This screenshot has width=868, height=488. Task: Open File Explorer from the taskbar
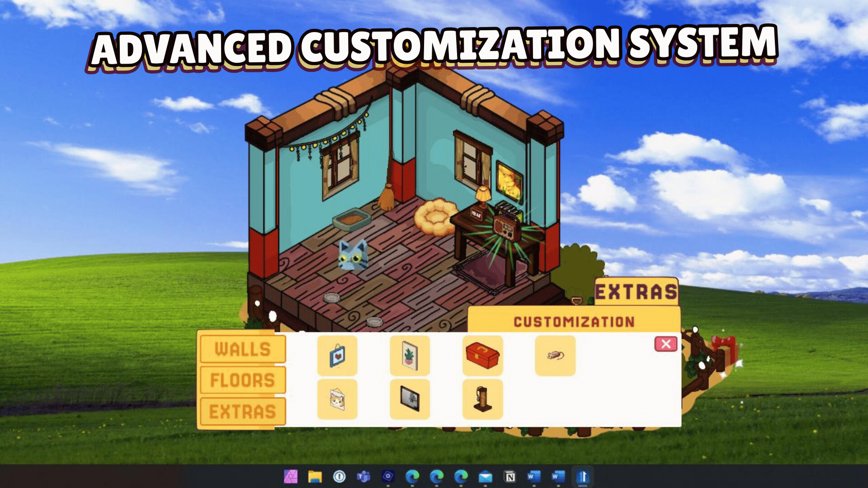315,477
